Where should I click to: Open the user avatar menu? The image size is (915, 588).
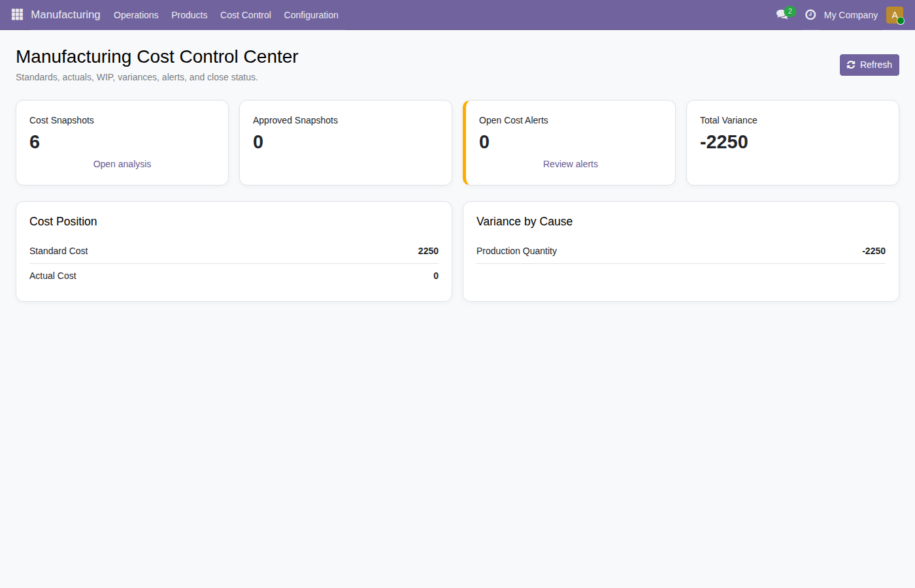click(x=895, y=15)
